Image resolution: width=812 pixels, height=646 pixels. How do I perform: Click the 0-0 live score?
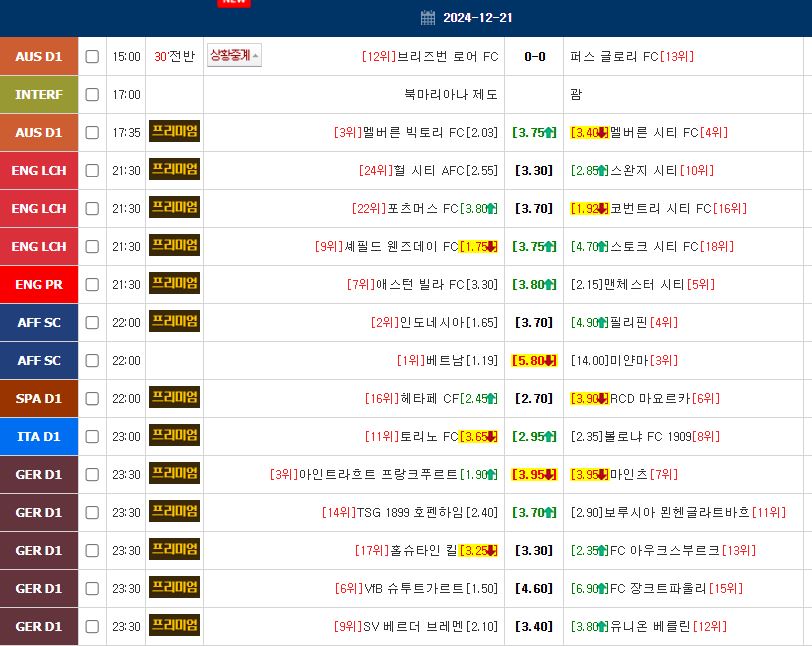(534, 56)
